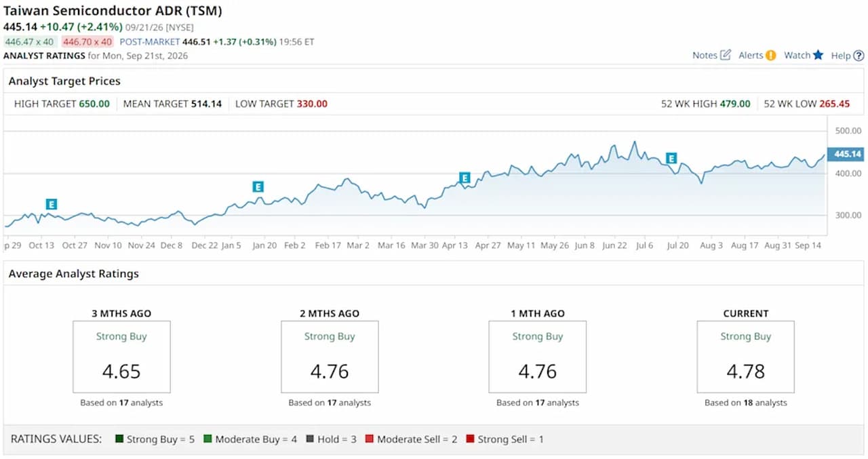Click the POST-MARKET 446.51 price

[x=196, y=41]
